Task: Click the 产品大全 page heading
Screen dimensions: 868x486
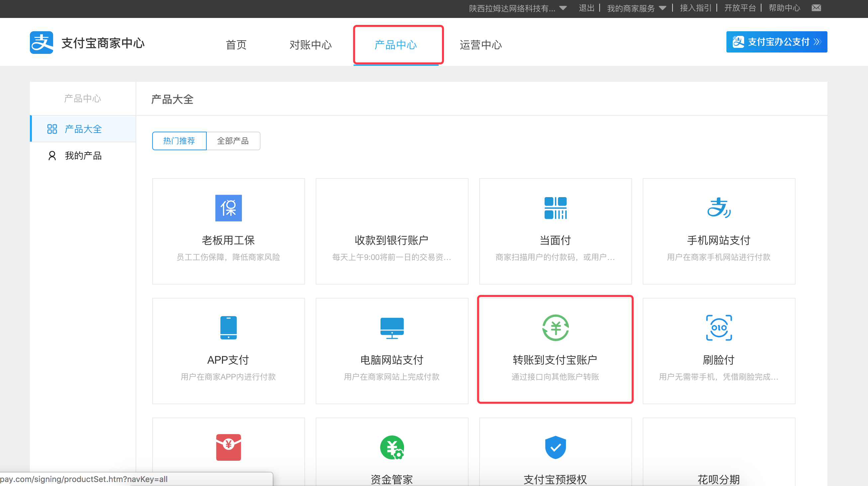Action: [x=172, y=99]
